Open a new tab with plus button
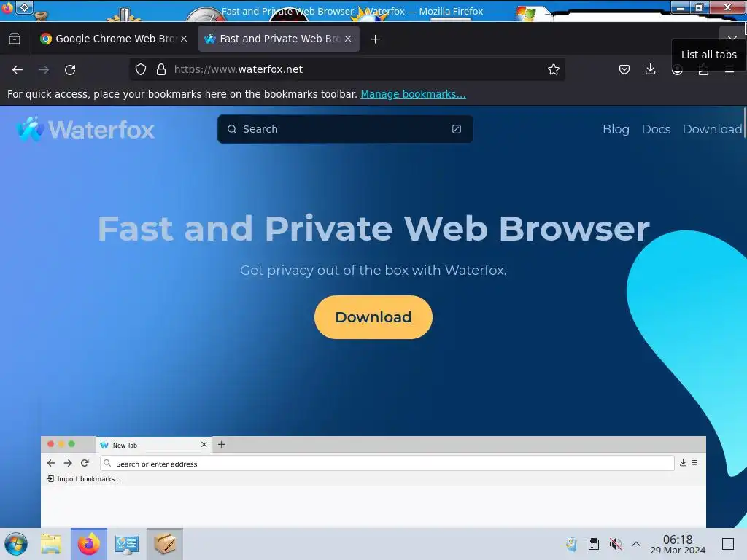 pos(376,39)
